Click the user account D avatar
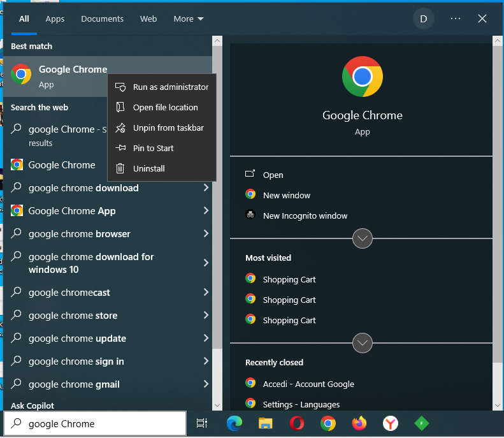This screenshot has height=438, width=504. click(424, 18)
